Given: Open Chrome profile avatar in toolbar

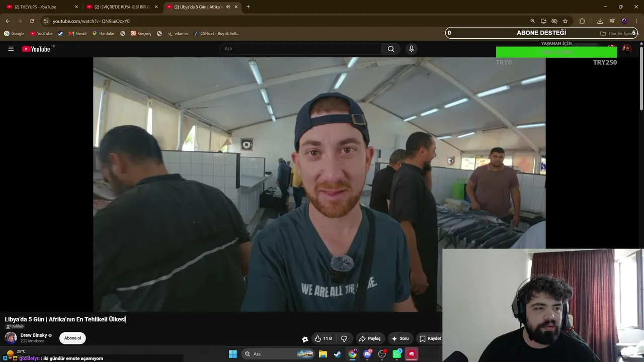Looking at the screenshot, I should click(624, 21).
